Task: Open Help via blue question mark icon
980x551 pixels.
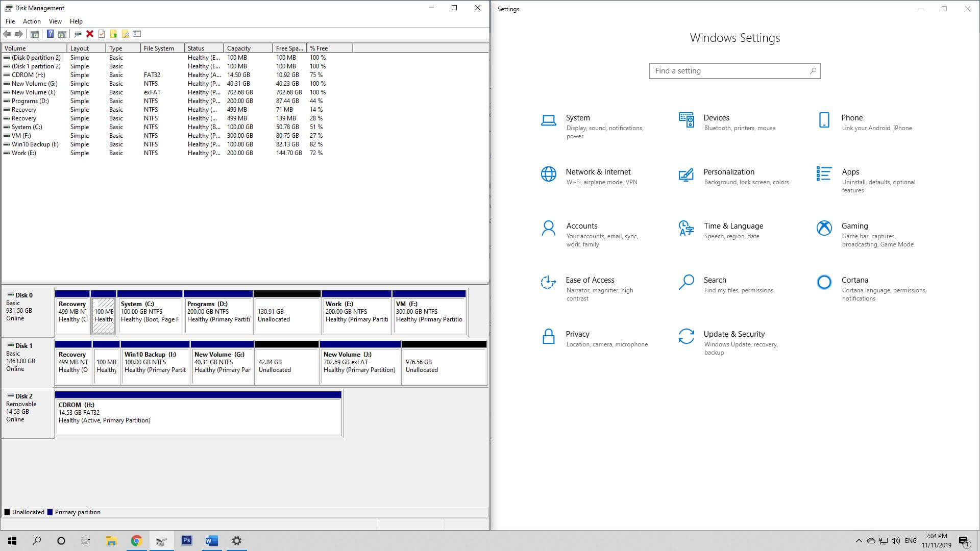Action: (x=50, y=34)
